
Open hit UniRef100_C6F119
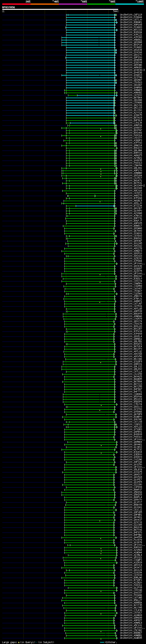coord(131,15)
